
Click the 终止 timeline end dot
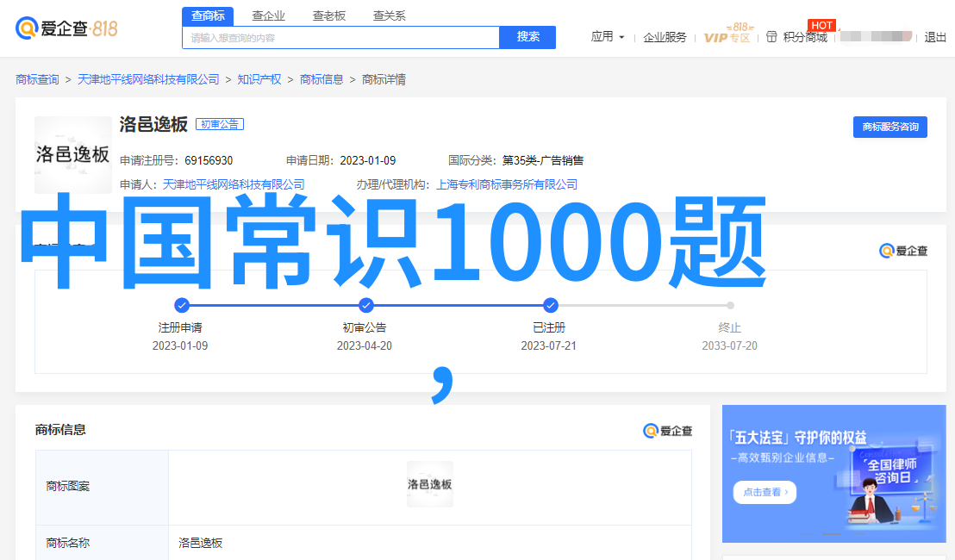click(730, 306)
